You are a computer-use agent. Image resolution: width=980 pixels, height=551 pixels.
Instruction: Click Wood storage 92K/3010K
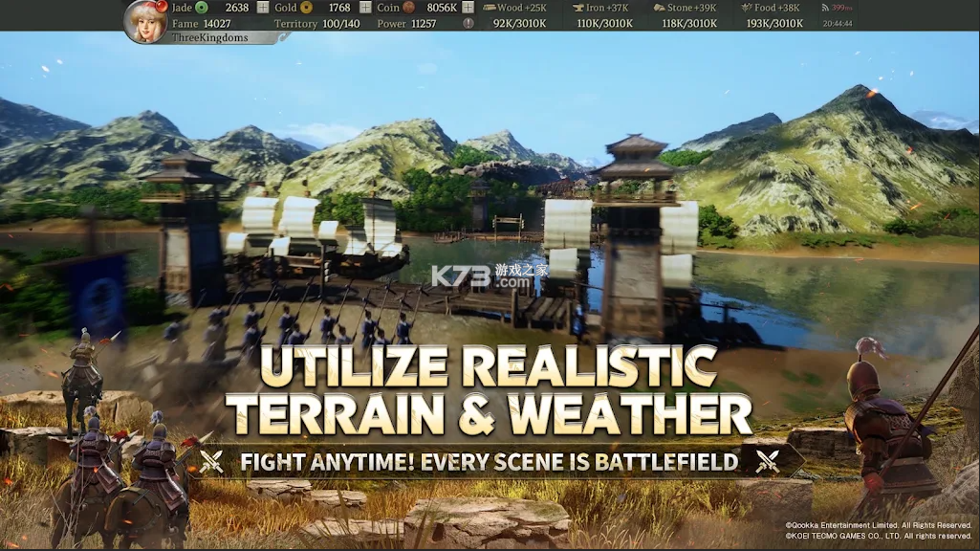[519, 23]
